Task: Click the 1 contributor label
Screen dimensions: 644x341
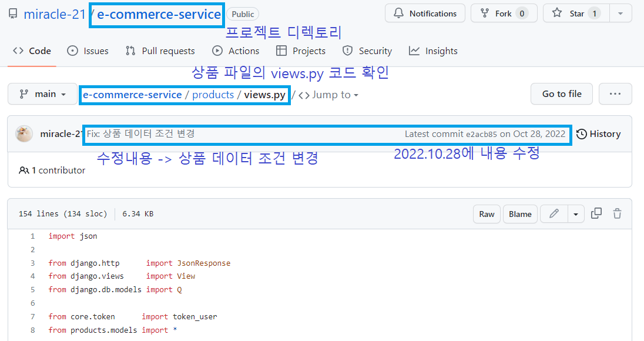Action: pos(52,170)
